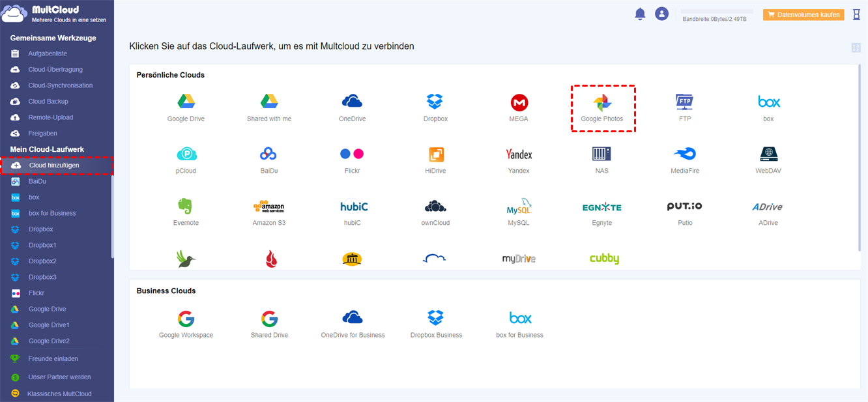Viewport: 868px width, 402px height.
Task: Select the WebDAV drive icon
Action: (x=769, y=154)
